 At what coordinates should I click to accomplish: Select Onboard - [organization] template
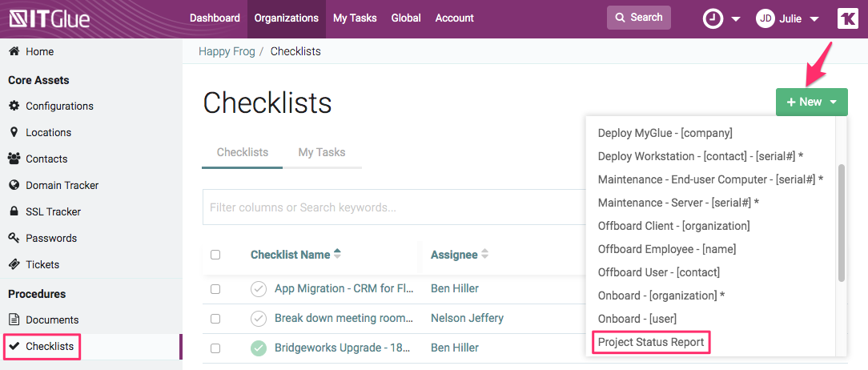[661, 296]
